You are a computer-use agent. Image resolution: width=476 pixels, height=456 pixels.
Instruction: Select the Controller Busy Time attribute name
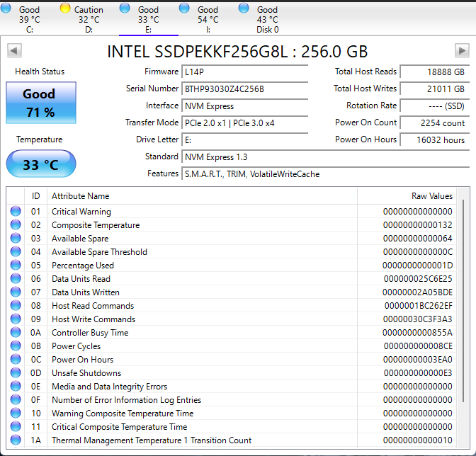click(x=90, y=333)
